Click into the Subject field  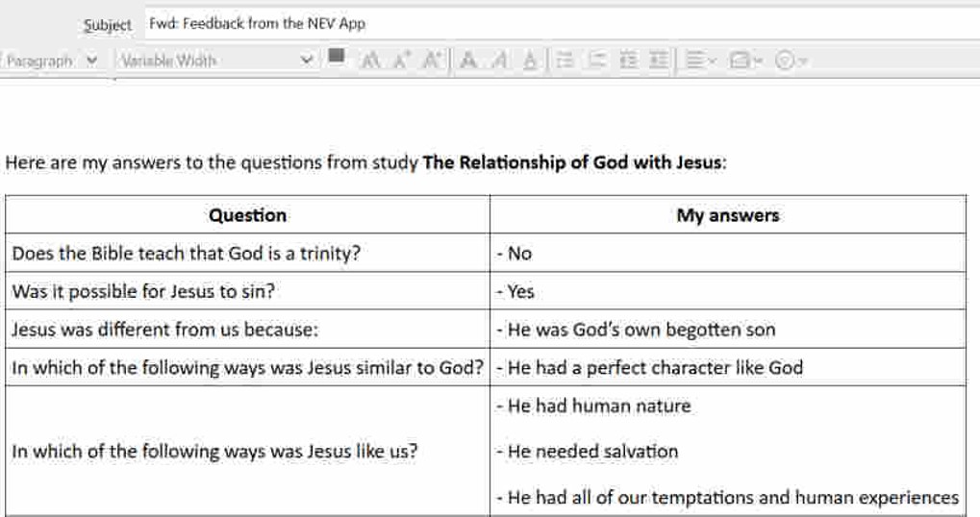coord(558,24)
